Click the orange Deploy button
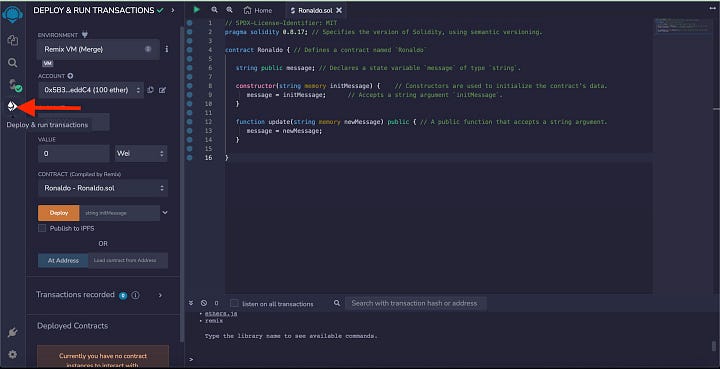This screenshot has width=720, height=369. tap(59, 213)
